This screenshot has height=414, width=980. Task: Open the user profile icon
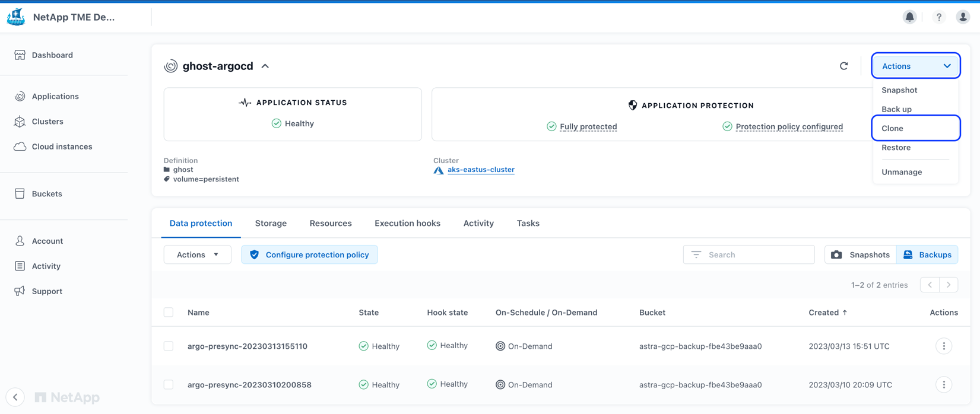click(x=963, y=17)
